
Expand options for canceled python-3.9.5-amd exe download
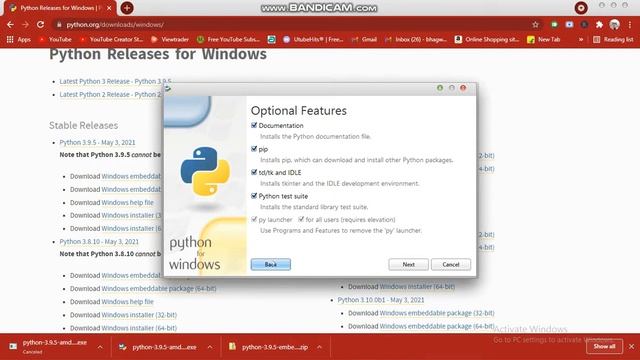100,347
